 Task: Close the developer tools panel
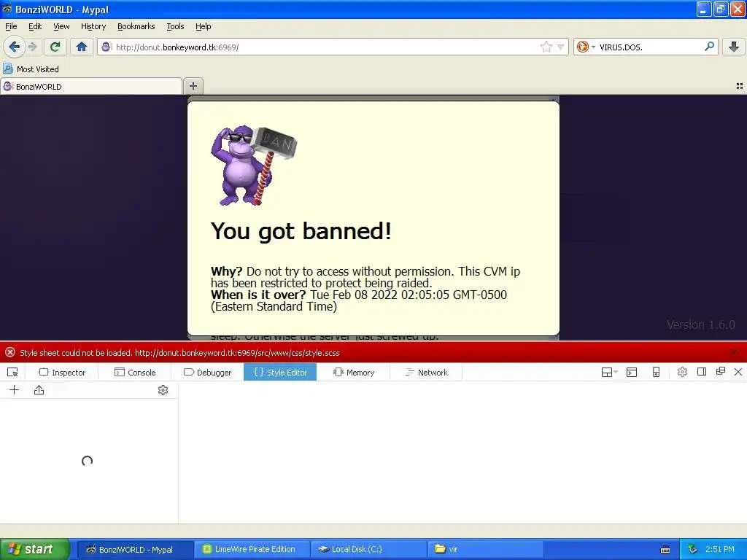[x=738, y=372]
